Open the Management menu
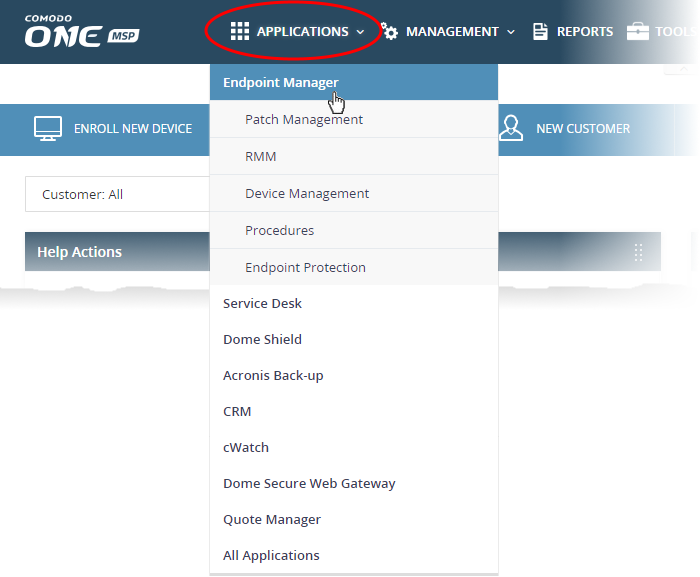 click(448, 31)
